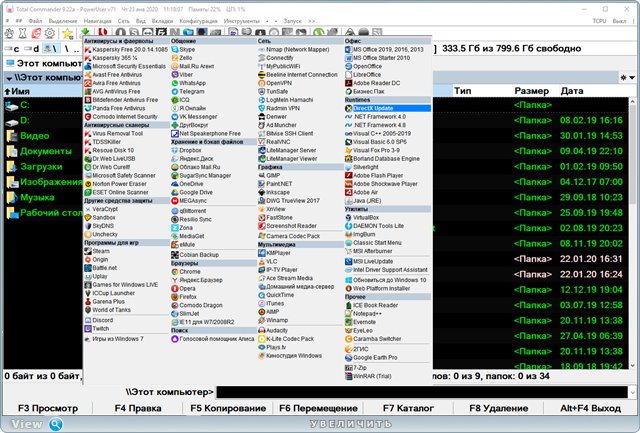The height and width of the screenshot is (433, 640).
Task: Open the Запуск menu
Action: click(x=292, y=21)
